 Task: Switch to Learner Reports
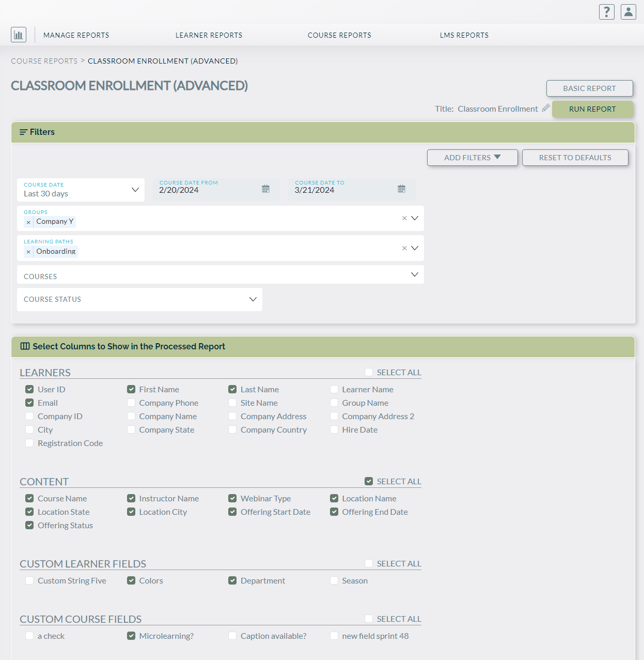tap(209, 35)
